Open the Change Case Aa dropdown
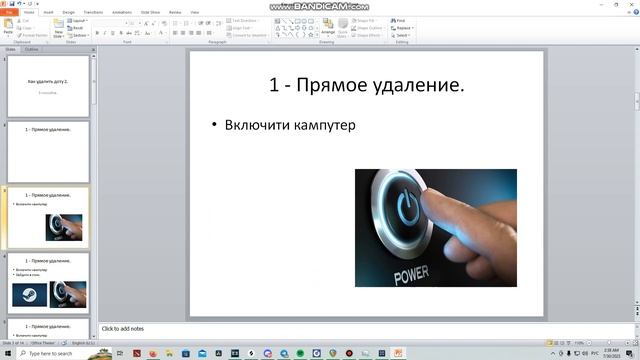This screenshot has width=640, height=360. (148, 33)
